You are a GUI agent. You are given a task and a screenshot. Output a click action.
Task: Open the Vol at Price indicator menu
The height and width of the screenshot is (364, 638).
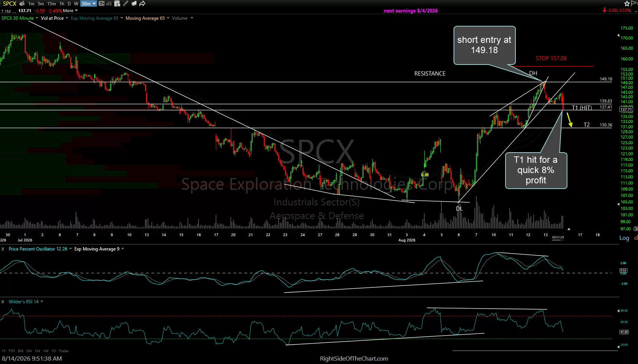tap(55, 18)
